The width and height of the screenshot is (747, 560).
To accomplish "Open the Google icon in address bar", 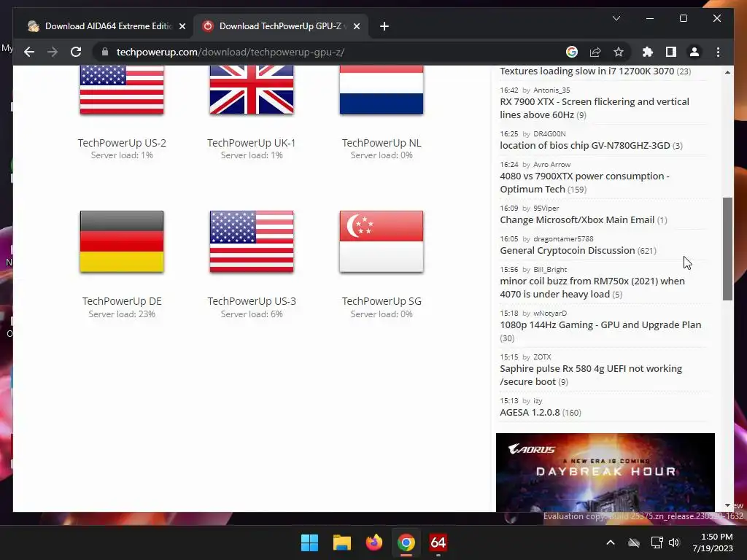I will (572, 52).
